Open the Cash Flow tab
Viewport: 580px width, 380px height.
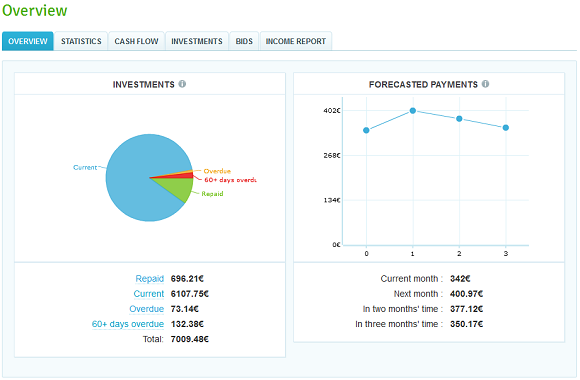[x=136, y=41]
